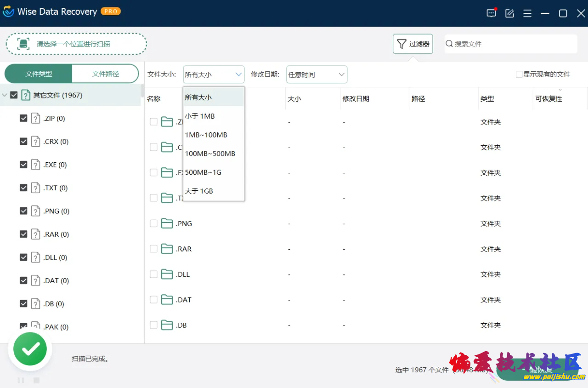
Task: Switch to the 文件路径 tab
Action: [105, 74]
